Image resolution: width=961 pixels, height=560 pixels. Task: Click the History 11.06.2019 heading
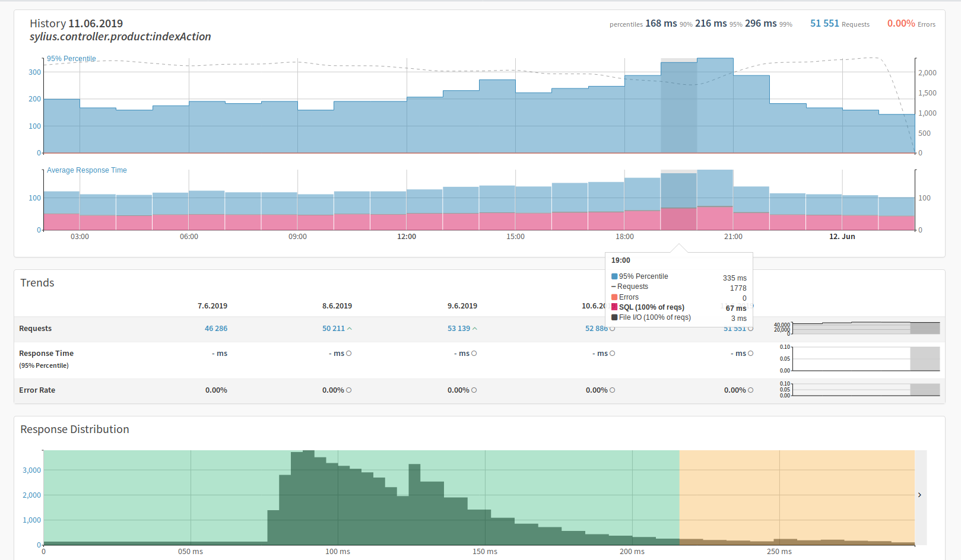click(77, 24)
